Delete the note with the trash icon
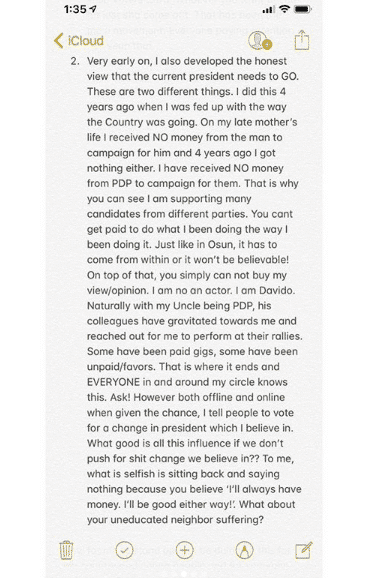The height and width of the screenshot is (578, 379). point(66,550)
